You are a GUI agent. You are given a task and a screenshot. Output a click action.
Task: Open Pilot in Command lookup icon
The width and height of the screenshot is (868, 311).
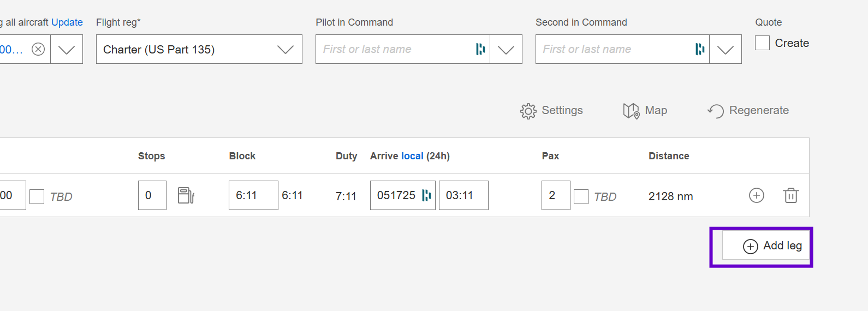coord(480,49)
